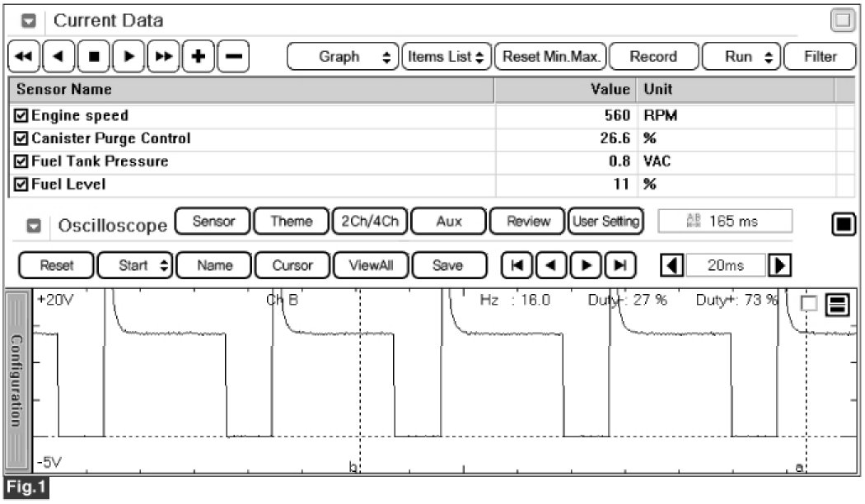Click the fast-forward button in Current Data

click(x=165, y=57)
